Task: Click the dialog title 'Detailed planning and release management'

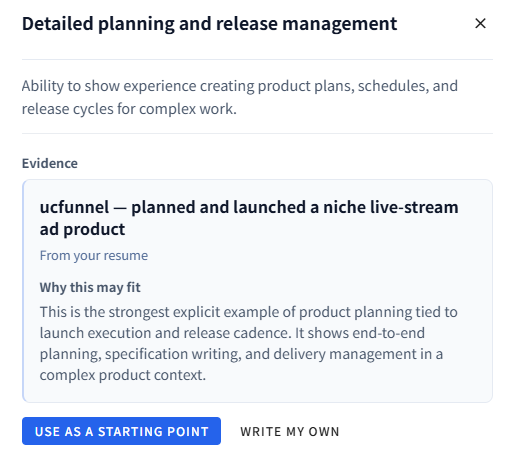Action: click(209, 24)
